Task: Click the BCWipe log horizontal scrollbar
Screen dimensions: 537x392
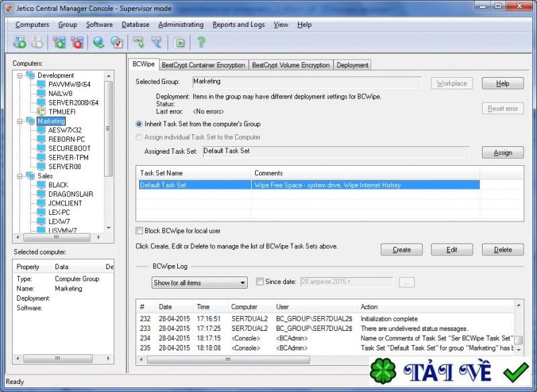Action: click(322, 359)
